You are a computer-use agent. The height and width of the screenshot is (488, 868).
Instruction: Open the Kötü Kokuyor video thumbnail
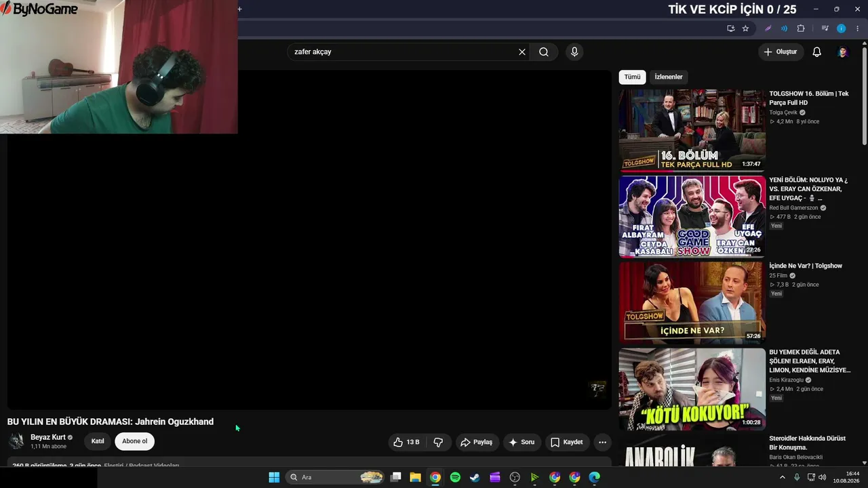coord(692,390)
